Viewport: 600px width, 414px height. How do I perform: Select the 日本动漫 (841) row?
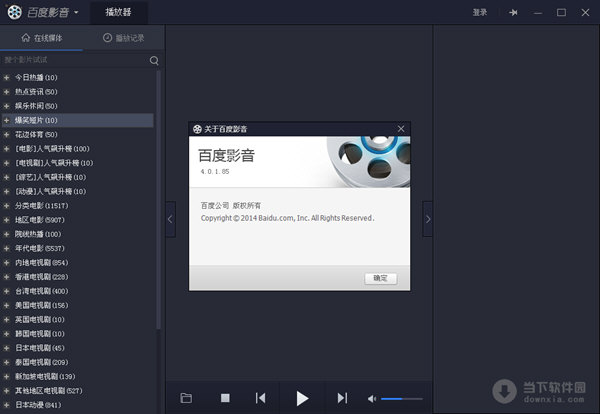[78, 405]
